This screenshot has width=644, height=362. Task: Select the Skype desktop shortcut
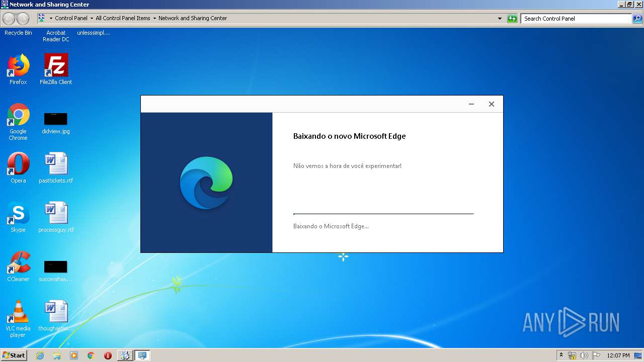coord(18,217)
